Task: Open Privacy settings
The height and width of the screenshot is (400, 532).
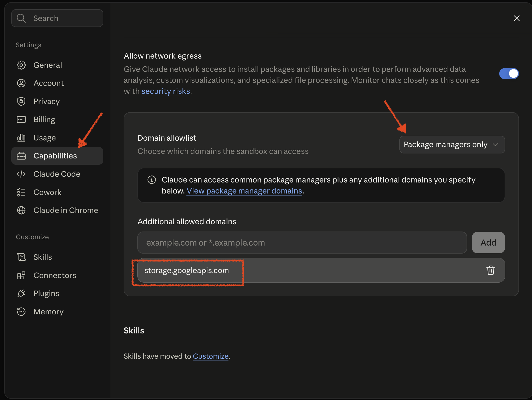Action: point(57,101)
